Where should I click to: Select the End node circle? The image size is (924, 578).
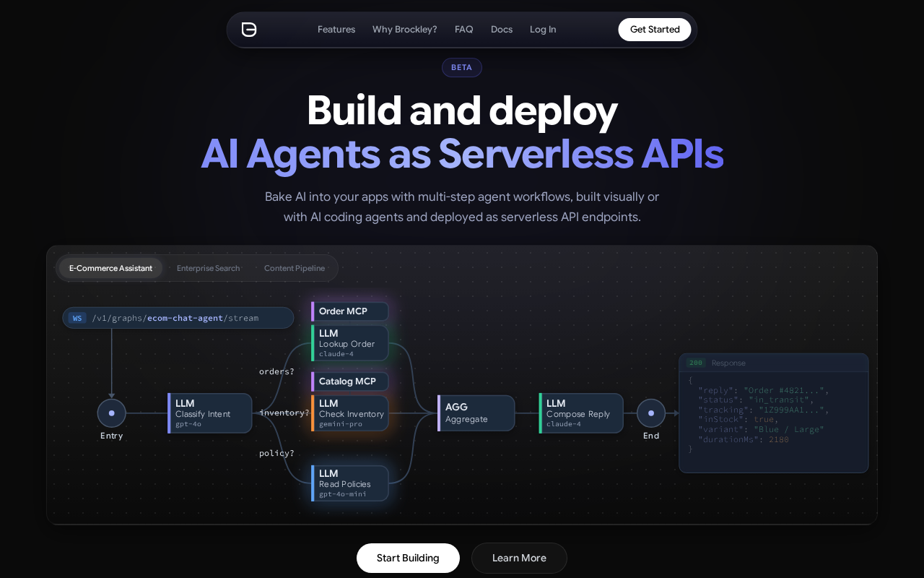point(651,413)
